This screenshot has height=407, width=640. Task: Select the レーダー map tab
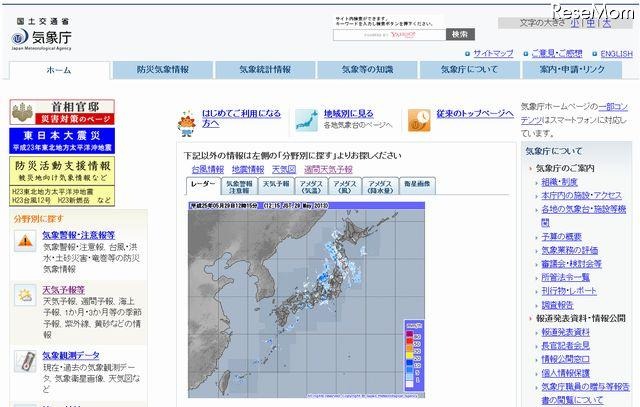[x=203, y=186]
